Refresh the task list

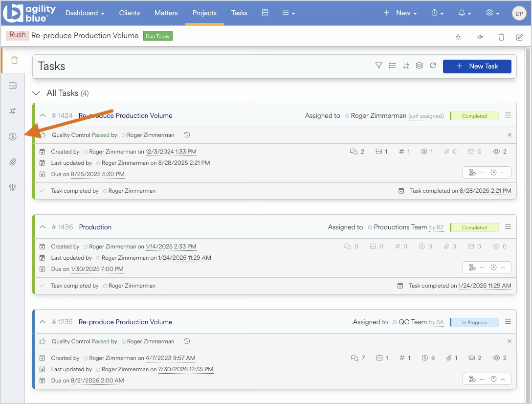(x=433, y=66)
